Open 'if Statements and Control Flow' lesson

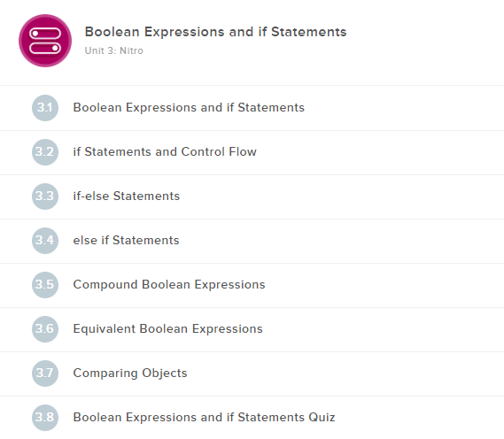click(x=165, y=151)
